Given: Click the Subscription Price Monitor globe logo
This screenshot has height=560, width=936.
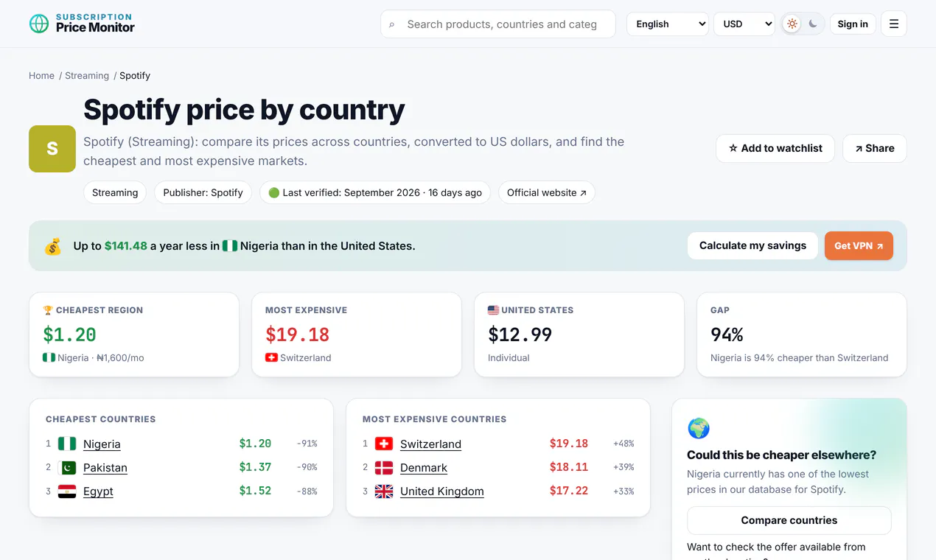Looking at the screenshot, I should pos(39,24).
